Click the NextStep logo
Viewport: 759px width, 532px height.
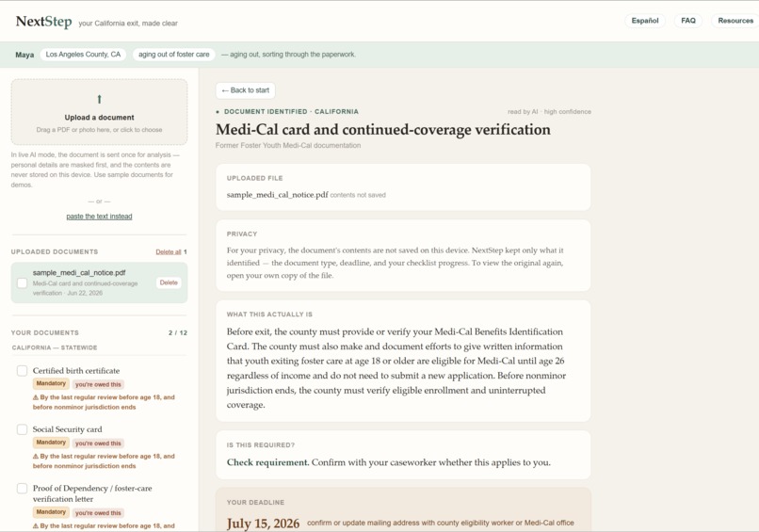(43, 22)
